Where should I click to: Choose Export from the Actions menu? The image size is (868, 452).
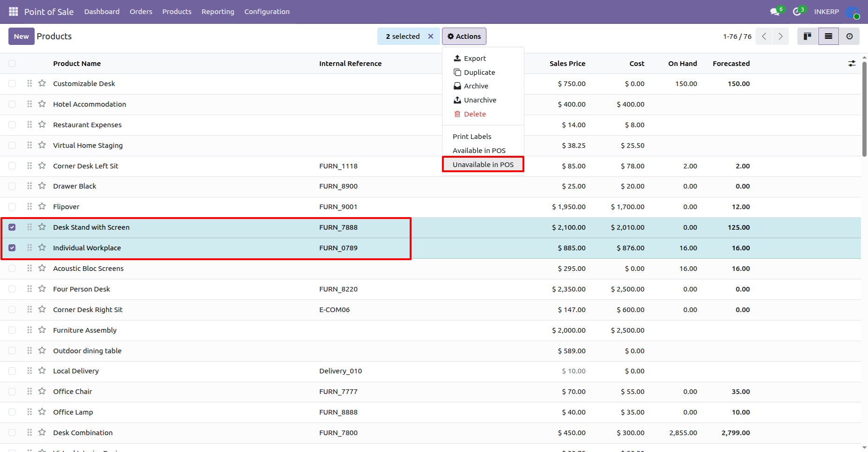pyautogui.click(x=483, y=58)
